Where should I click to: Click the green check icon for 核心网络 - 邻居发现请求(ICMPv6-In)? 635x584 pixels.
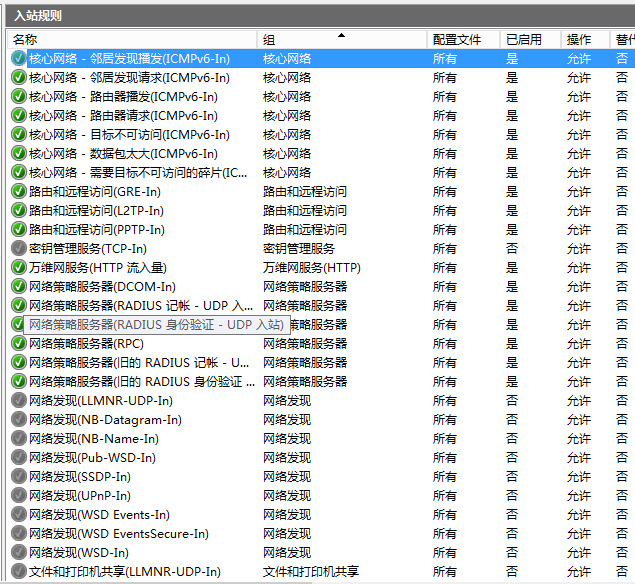[19, 77]
